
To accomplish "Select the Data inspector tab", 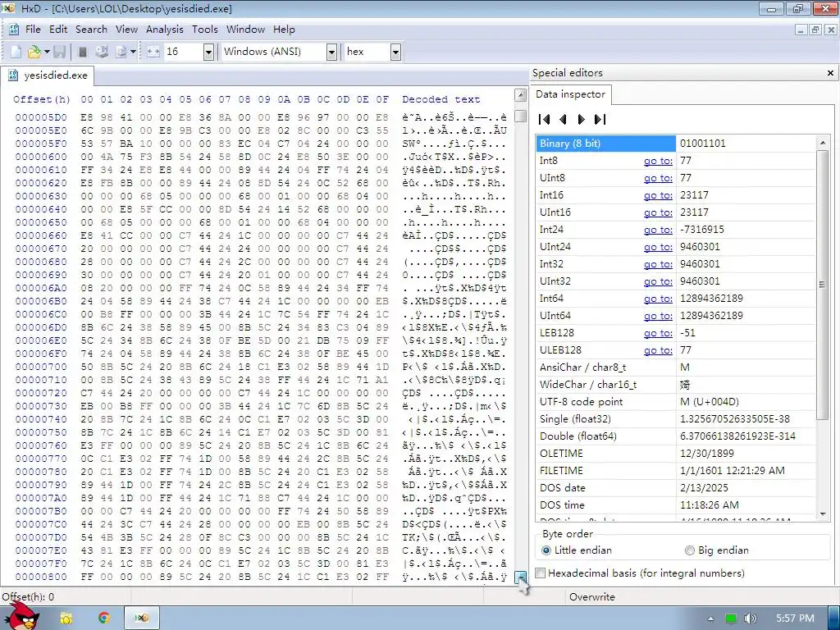I will point(570,94).
